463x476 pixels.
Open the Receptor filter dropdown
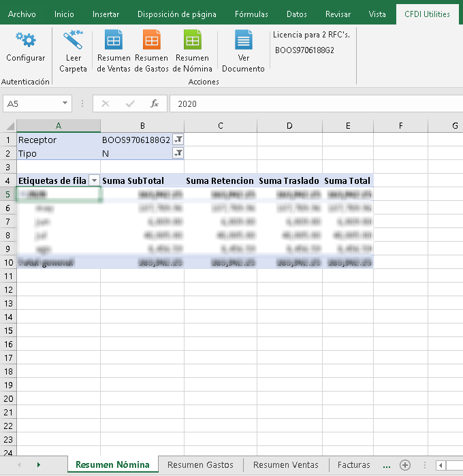(178, 140)
